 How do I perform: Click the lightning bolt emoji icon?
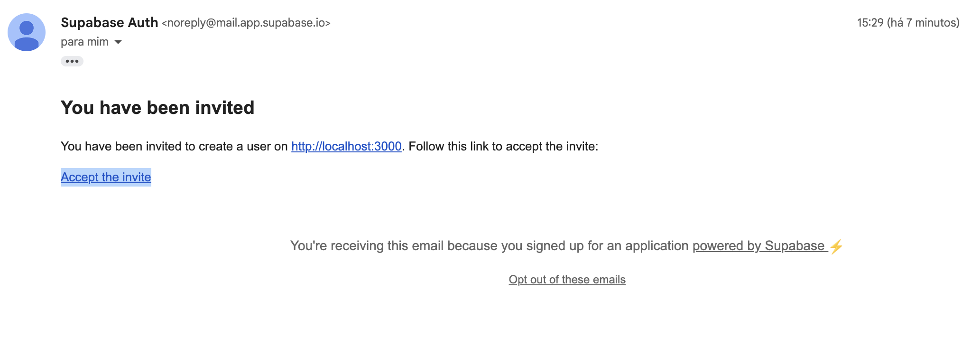[836, 246]
